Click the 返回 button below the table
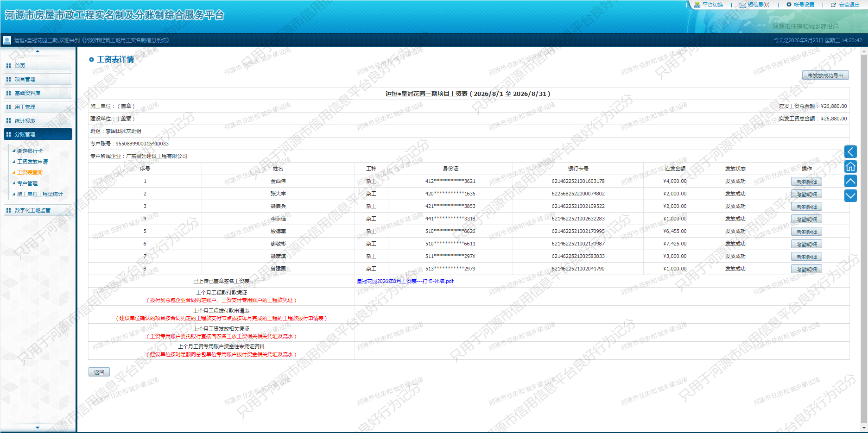 (99, 372)
